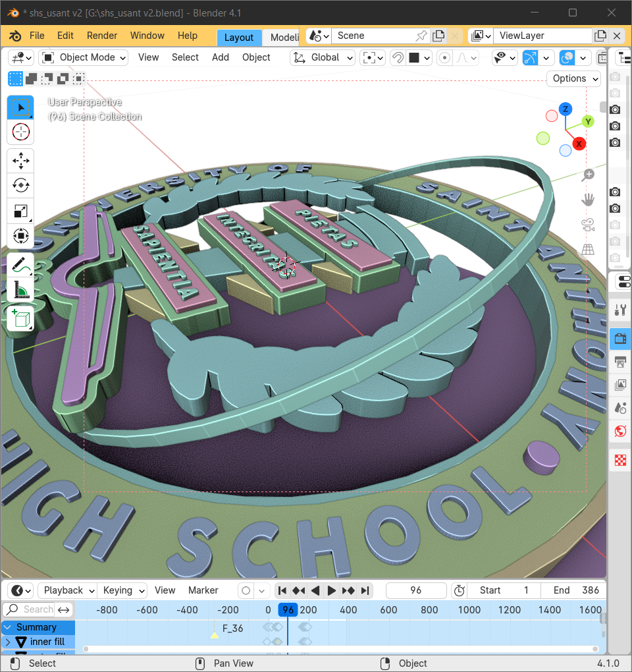Create a new scene with copy icon

(x=438, y=36)
